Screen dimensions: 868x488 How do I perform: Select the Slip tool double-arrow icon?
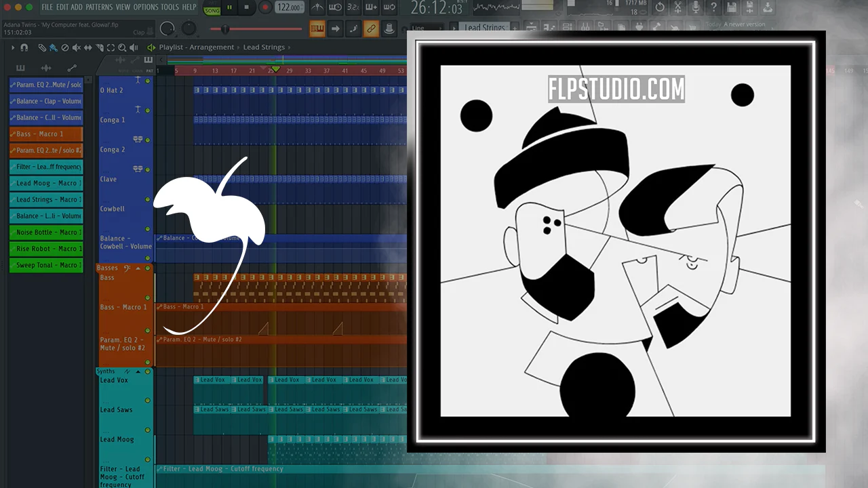[87, 47]
